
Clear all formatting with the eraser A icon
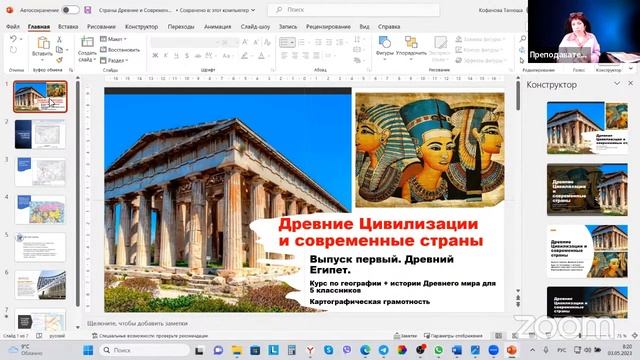(x=267, y=42)
